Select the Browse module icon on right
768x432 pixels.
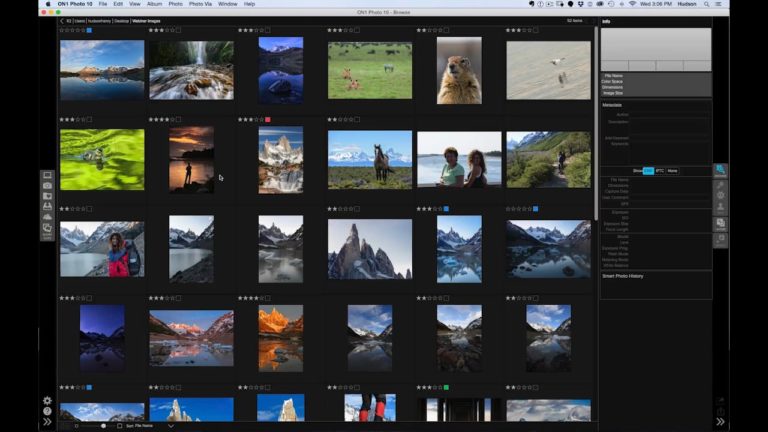click(x=720, y=170)
